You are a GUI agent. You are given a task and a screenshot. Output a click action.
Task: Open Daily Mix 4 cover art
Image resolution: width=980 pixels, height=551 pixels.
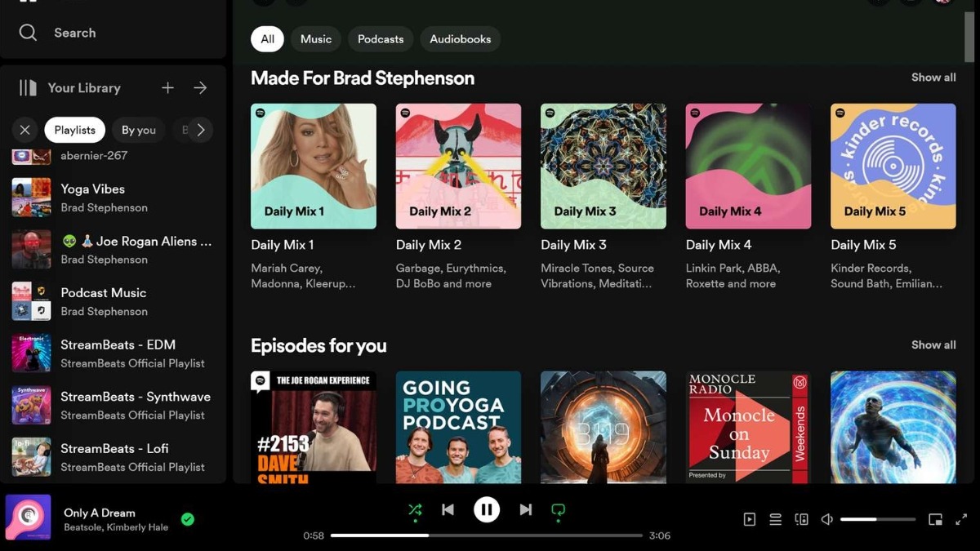pos(748,166)
